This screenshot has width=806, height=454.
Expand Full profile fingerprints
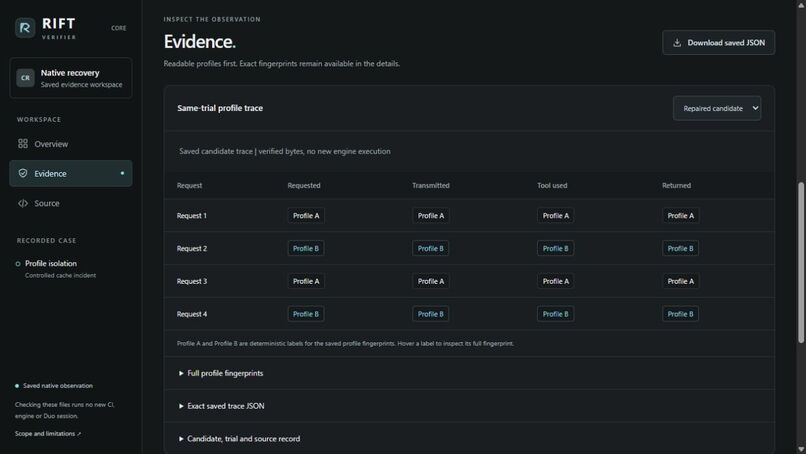(221, 373)
